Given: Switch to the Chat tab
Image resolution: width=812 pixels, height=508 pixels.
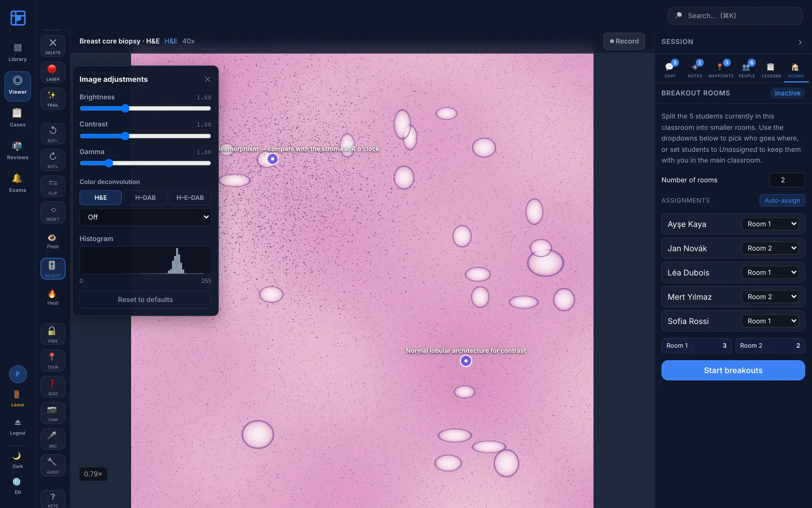Looking at the screenshot, I should (670, 70).
